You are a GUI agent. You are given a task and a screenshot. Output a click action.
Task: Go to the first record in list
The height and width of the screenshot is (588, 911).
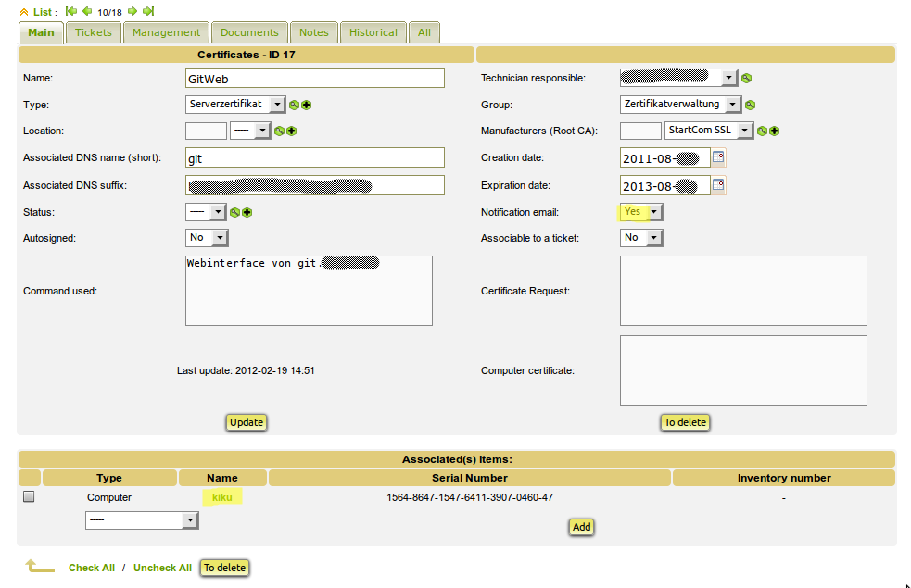(71, 11)
